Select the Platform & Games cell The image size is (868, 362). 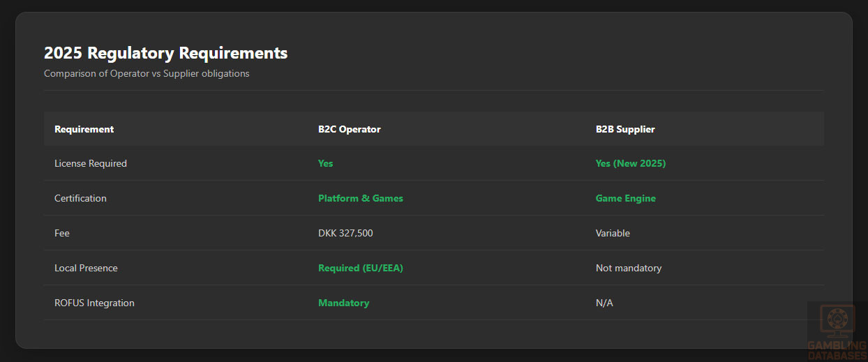[x=360, y=198]
